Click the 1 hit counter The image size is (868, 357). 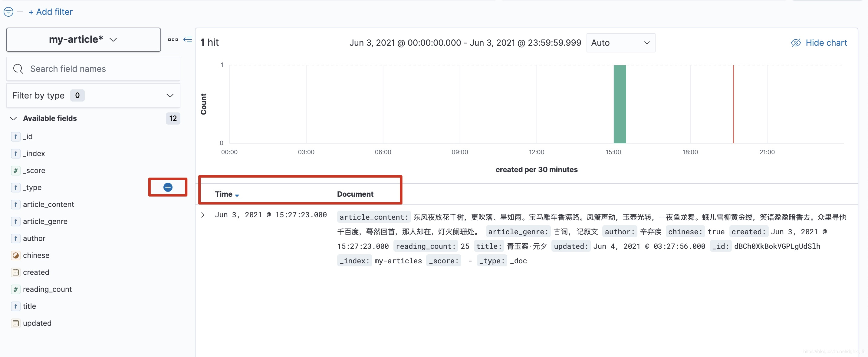[x=209, y=42]
